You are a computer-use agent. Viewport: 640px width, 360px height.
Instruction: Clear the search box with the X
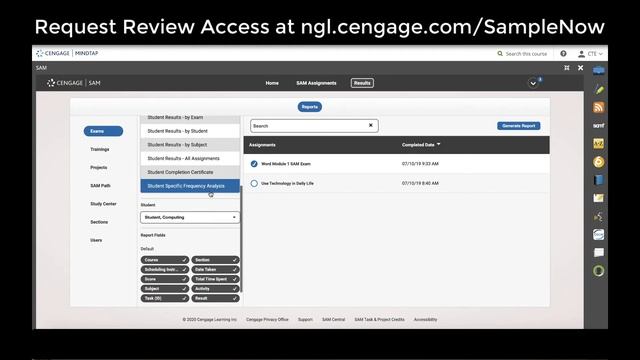(371, 125)
